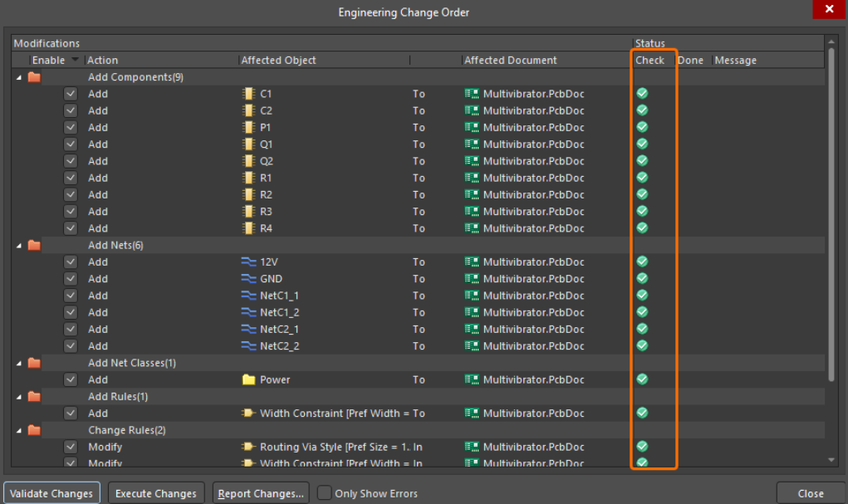The image size is (848, 504).
Task: Click the PcbDoc icon in the R4 row
Action: pos(472,228)
